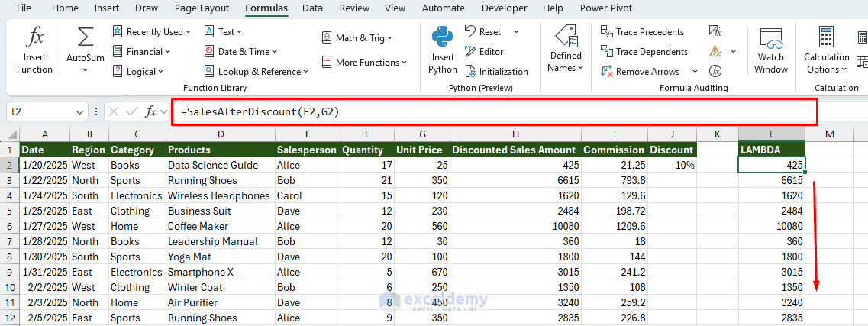
Task: Open Logical functions menu
Action: 138,72
